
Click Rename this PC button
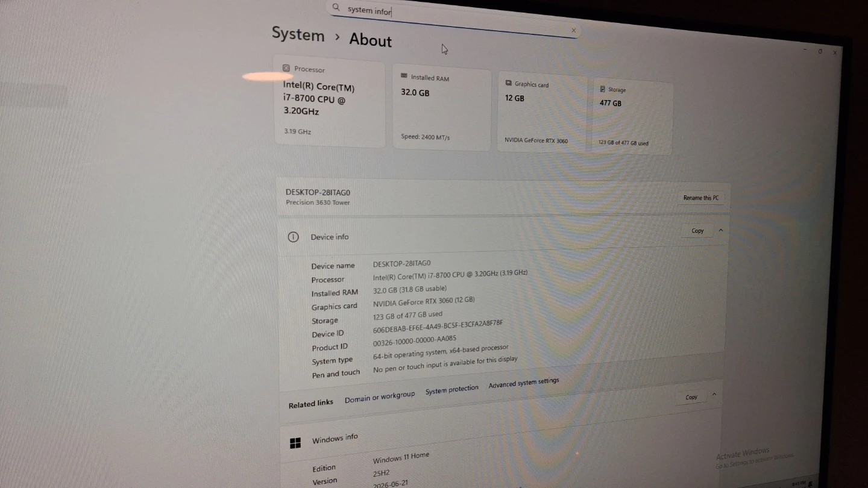coord(700,198)
